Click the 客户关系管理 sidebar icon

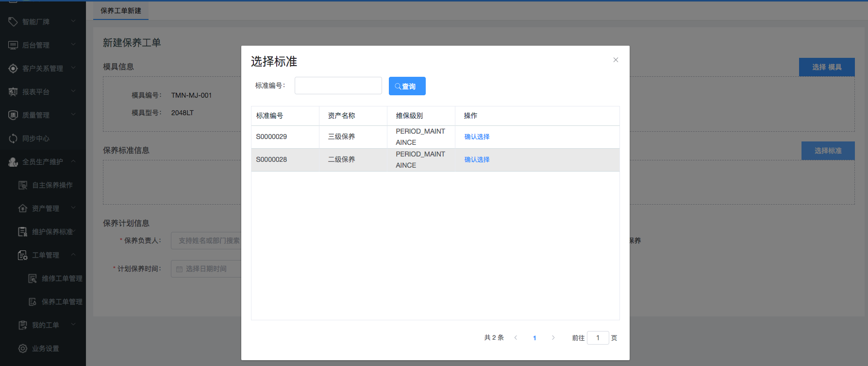pos(13,69)
